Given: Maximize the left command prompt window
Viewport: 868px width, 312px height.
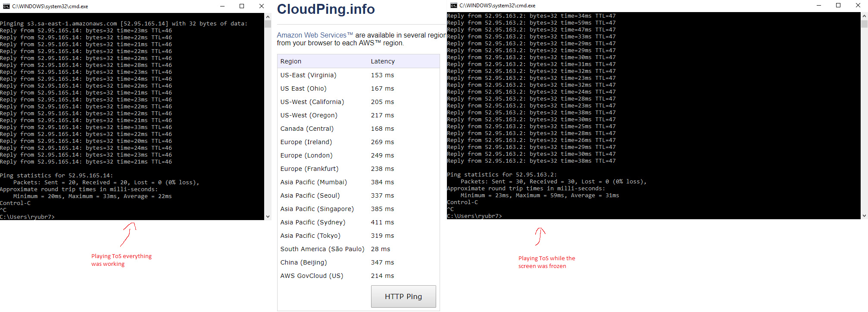Looking at the screenshot, I should pyautogui.click(x=242, y=6).
